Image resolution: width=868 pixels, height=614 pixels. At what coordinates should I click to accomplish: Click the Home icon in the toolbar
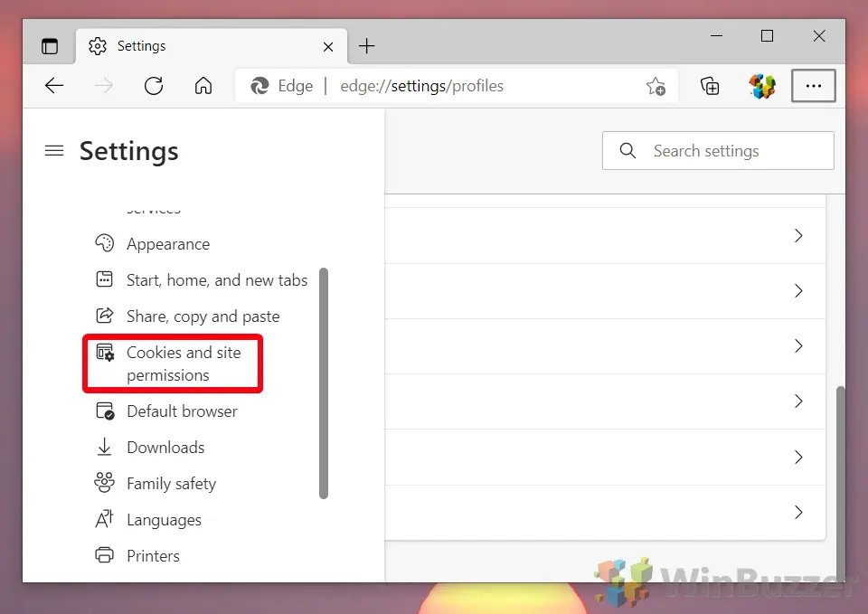coord(203,86)
